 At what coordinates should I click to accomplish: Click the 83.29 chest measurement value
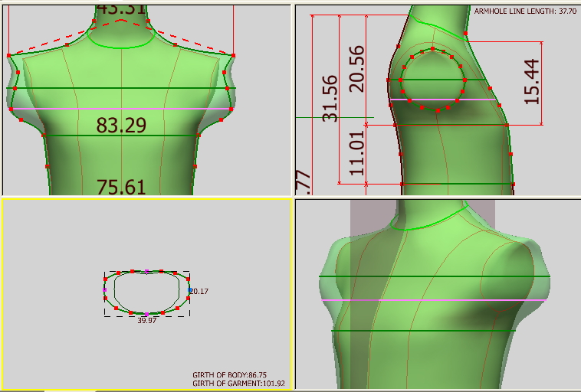(x=121, y=125)
